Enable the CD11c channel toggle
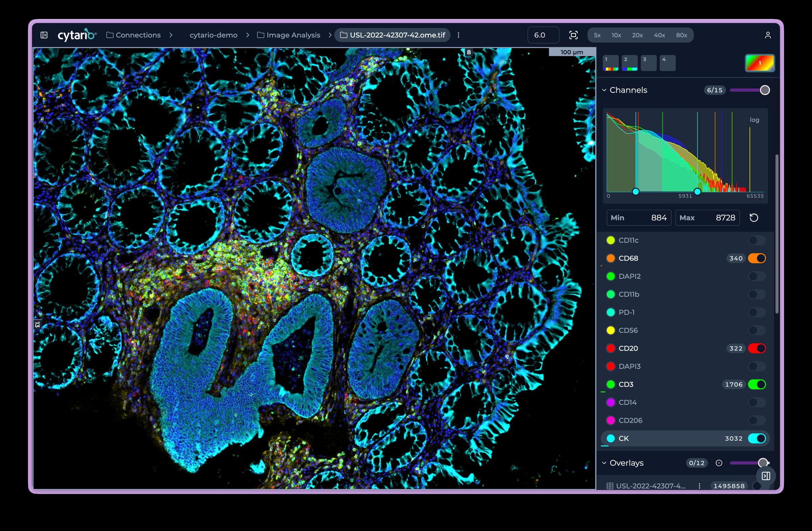The width and height of the screenshot is (812, 531). point(757,240)
